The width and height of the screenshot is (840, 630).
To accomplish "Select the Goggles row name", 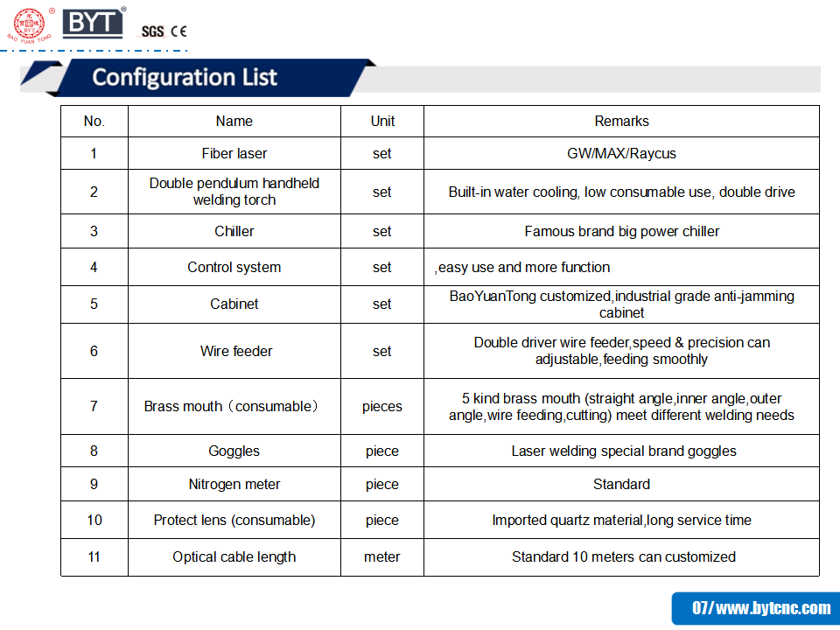I will [234, 451].
